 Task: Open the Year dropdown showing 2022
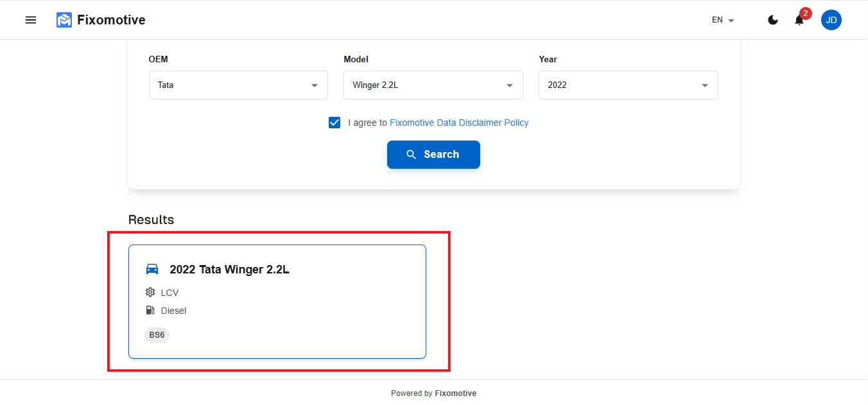629,85
